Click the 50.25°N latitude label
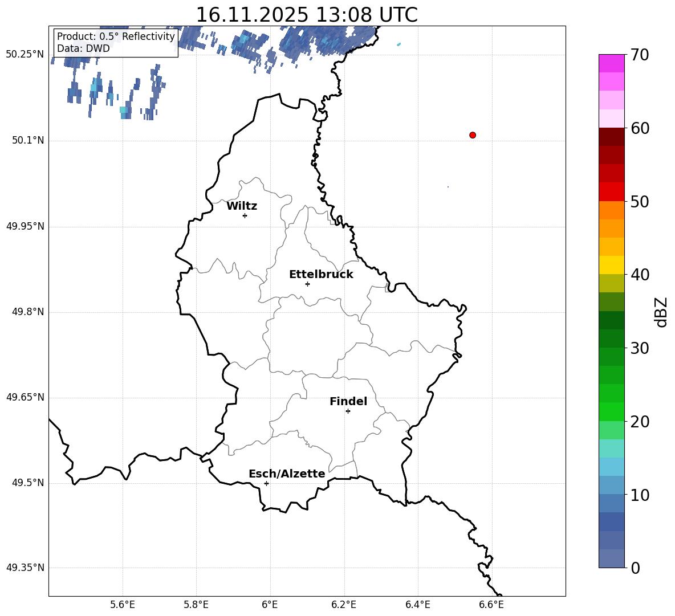This screenshot has width=675, height=616. [x=25, y=55]
